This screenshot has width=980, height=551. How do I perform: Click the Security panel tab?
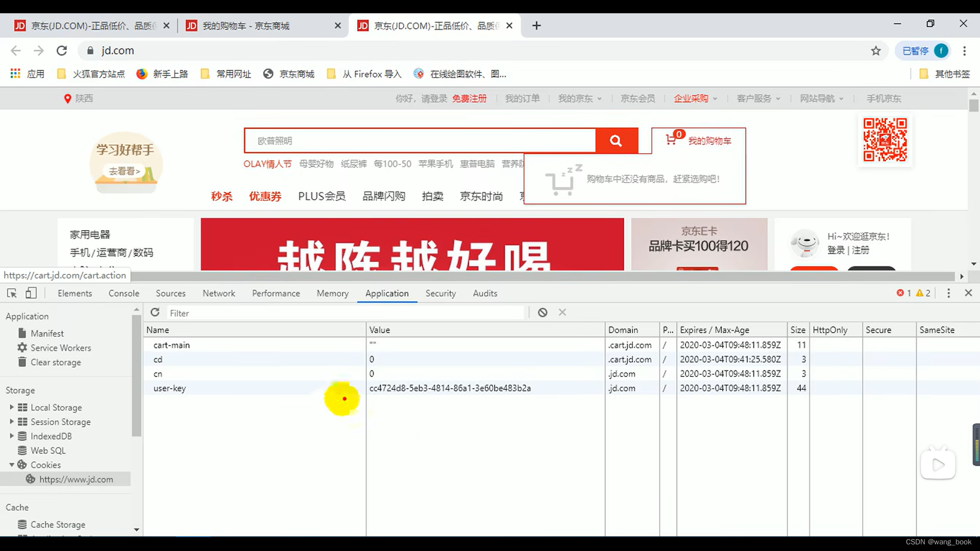pyautogui.click(x=441, y=293)
